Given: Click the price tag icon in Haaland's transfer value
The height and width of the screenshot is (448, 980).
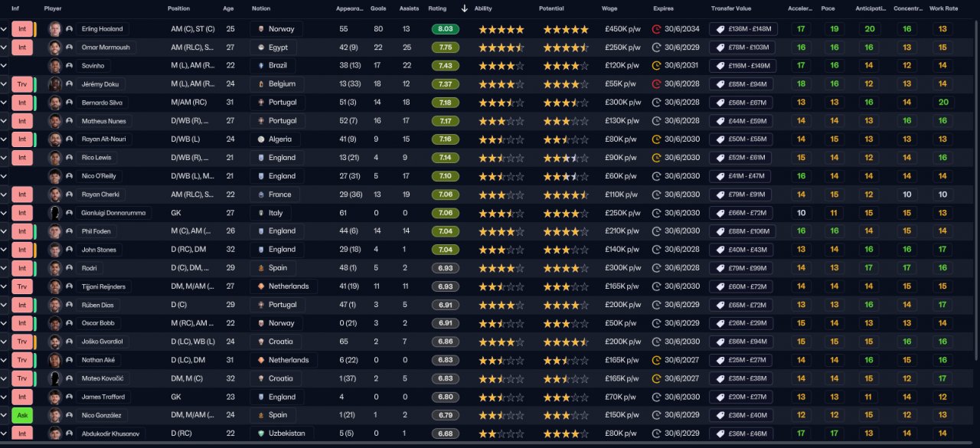Looking at the screenshot, I should [720, 29].
